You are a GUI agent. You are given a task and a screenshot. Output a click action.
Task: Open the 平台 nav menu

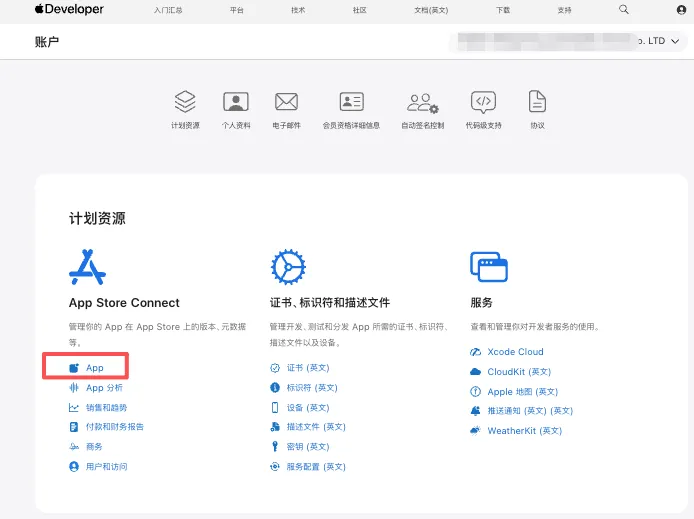point(236,10)
